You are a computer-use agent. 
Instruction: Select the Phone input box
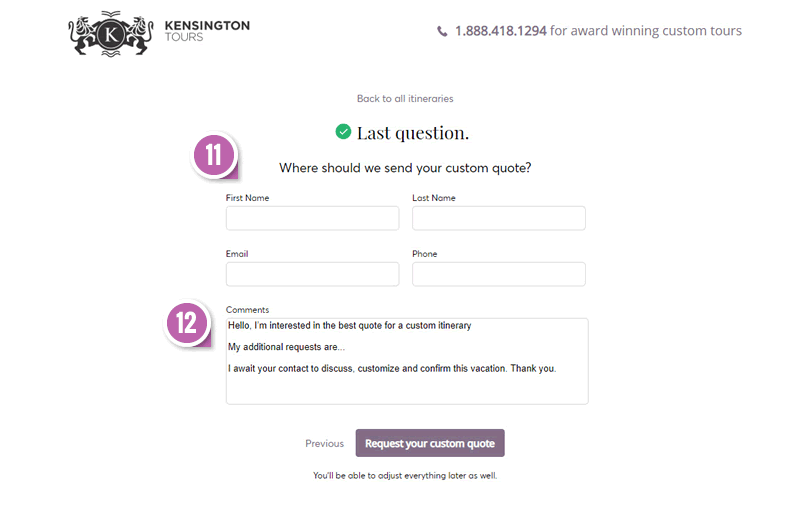coord(499,274)
